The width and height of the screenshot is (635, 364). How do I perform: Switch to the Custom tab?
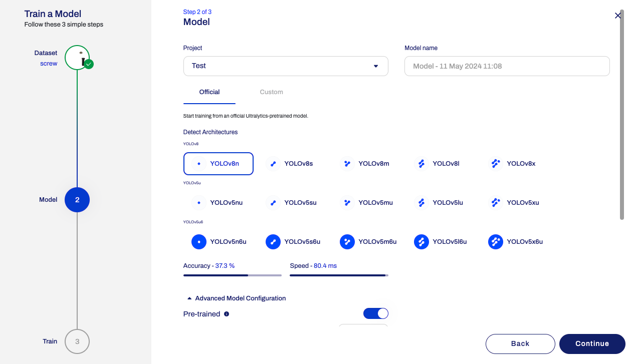[x=271, y=92]
